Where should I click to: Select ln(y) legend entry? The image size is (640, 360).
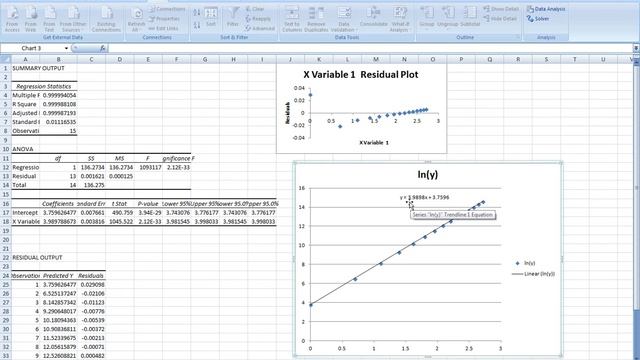(525, 263)
